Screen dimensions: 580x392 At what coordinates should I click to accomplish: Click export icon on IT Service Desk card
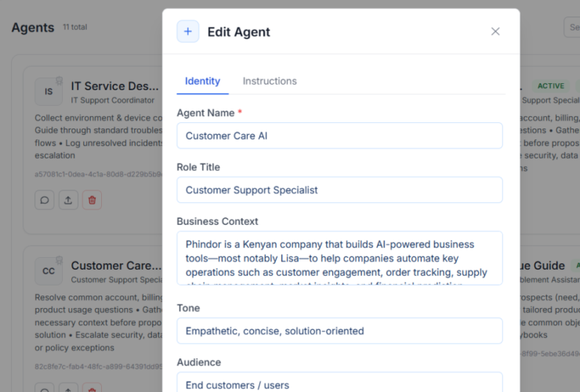[x=68, y=200]
